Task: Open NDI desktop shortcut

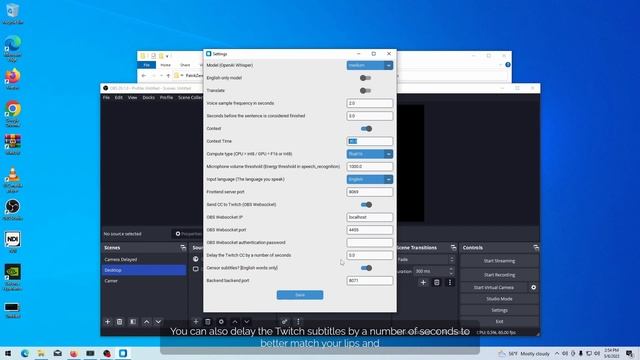Action: click(12, 242)
